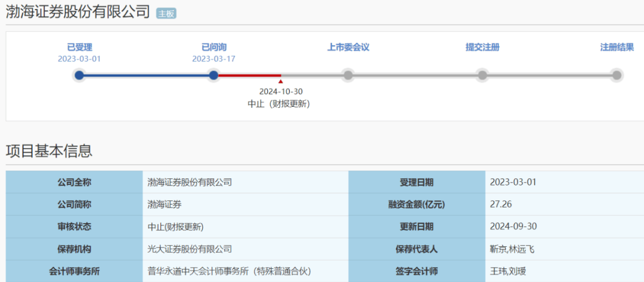Viewport: 644px width, 282px height.
Task: Click the 保荐机构 header cell
Action: pyautogui.click(x=75, y=249)
